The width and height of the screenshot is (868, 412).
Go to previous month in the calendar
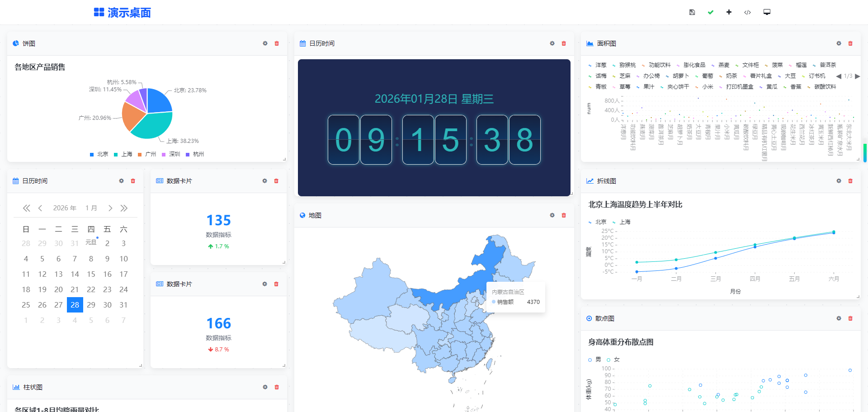point(40,208)
